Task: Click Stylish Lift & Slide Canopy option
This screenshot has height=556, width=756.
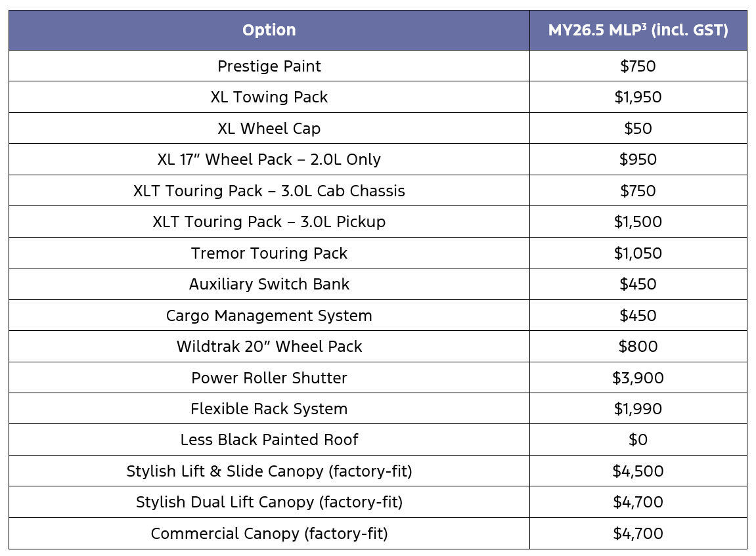Action: click(x=269, y=471)
